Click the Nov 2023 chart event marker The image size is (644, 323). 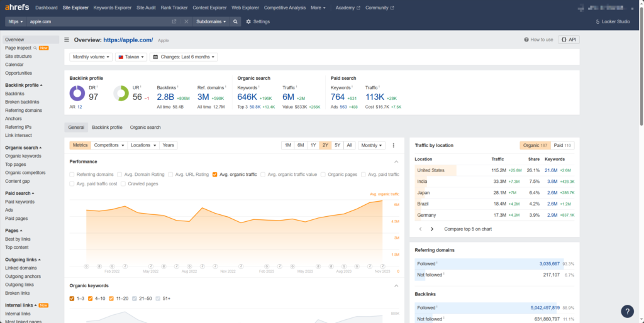coord(382,266)
